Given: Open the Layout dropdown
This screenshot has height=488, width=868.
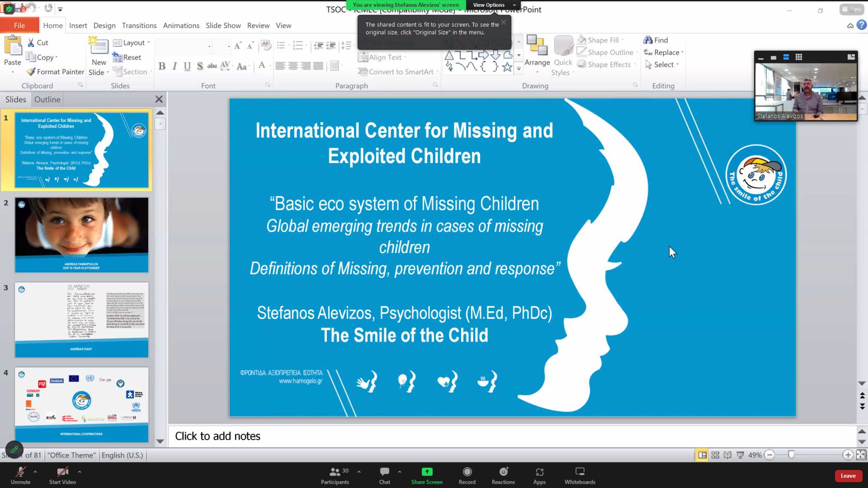Looking at the screenshot, I should [132, 43].
